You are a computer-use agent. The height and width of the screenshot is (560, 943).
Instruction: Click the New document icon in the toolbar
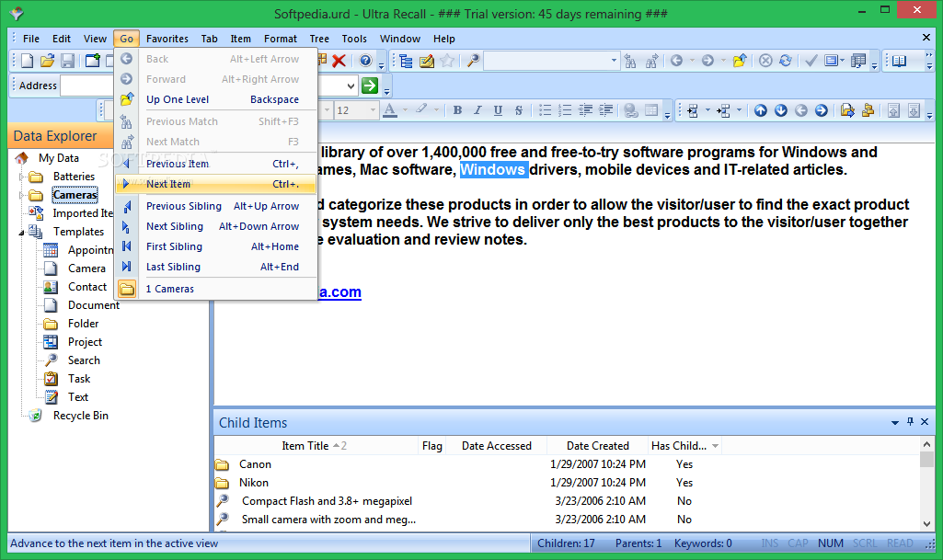27,60
